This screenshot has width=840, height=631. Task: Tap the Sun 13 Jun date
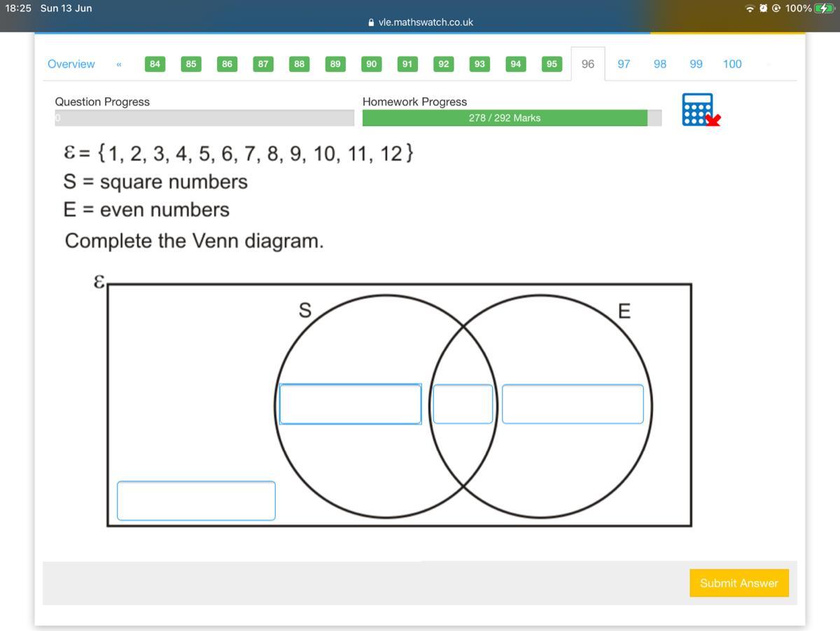tap(66, 8)
